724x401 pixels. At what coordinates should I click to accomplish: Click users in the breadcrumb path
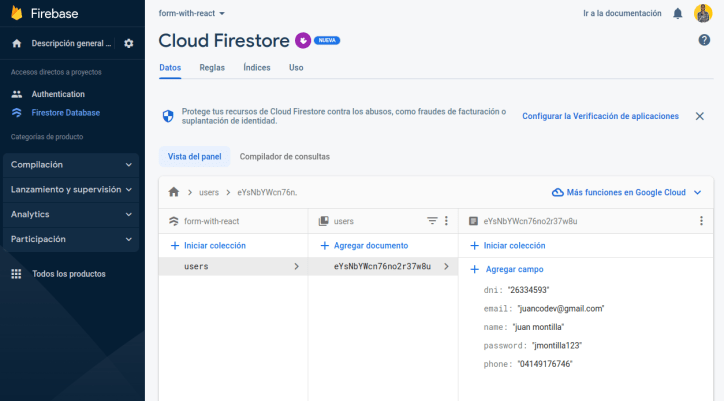pyautogui.click(x=209, y=192)
